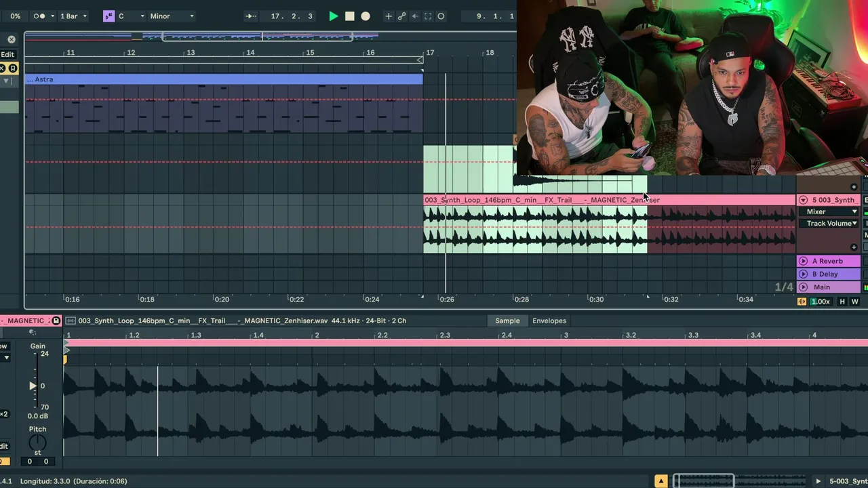Screen dimensions: 868x488
Task: Start playback with the green Play button
Action: coord(333,16)
